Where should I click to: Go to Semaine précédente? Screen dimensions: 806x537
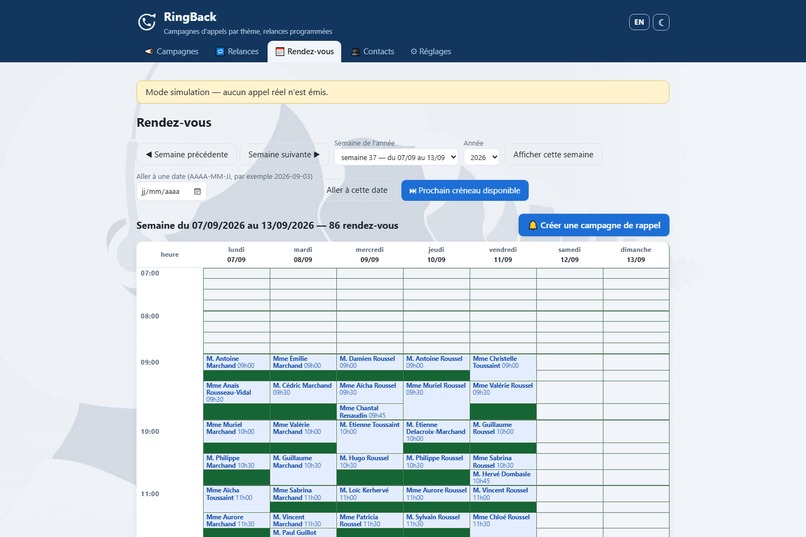pyautogui.click(x=187, y=154)
